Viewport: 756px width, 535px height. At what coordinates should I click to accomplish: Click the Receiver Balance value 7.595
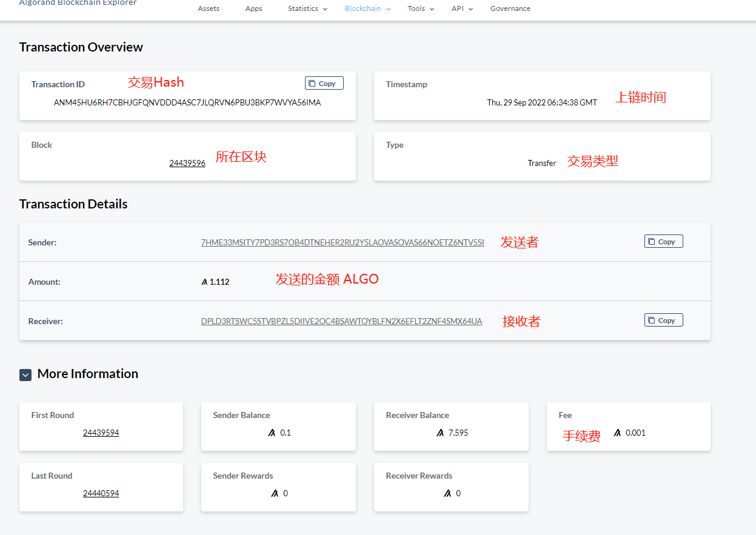(x=458, y=433)
